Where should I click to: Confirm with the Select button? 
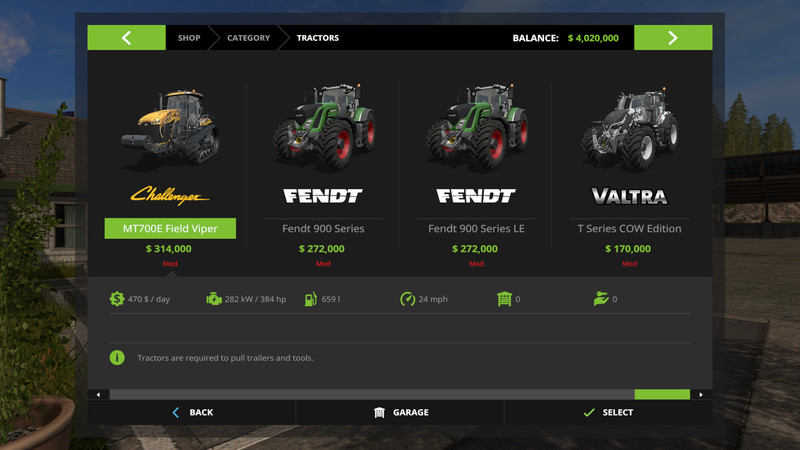coord(608,412)
